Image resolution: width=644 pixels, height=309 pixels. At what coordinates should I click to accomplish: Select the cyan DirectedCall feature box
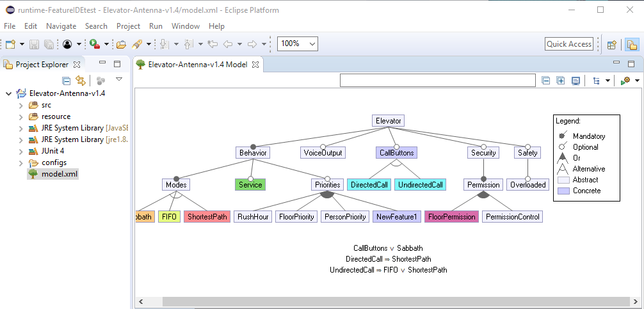[x=369, y=185]
